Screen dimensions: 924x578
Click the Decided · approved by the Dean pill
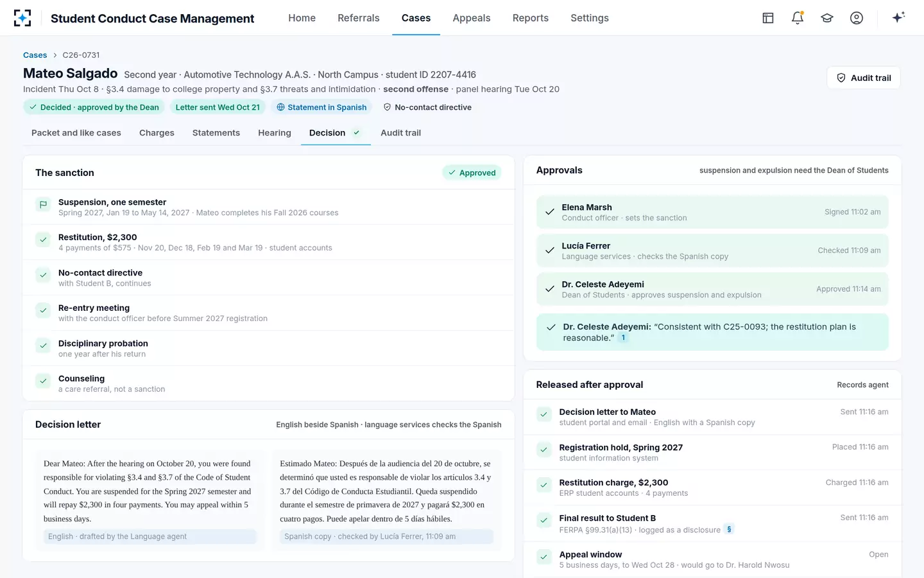pyautogui.click(x=94, y=107)
